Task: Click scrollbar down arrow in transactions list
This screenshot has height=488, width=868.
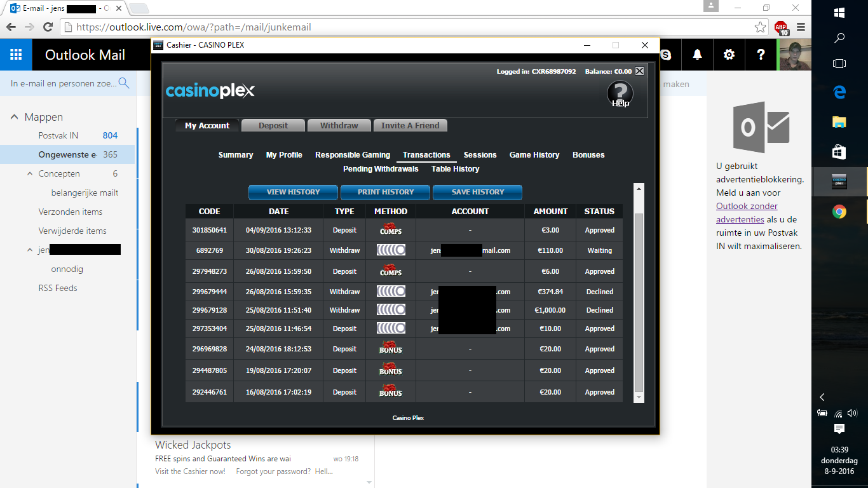Action: (x=639, y=398)
